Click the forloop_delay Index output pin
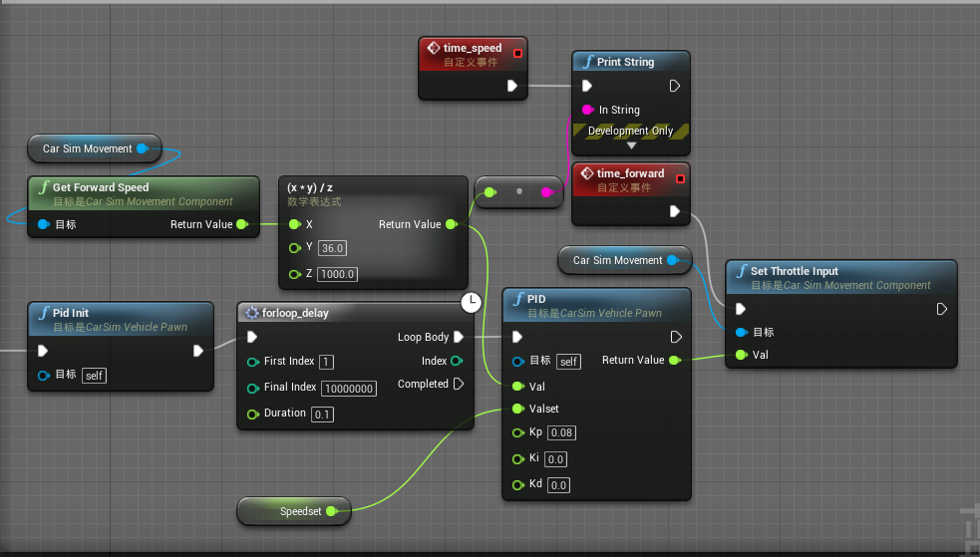Image resolution: width=980 pixels, height=557 pixels. tap(457, 361)
